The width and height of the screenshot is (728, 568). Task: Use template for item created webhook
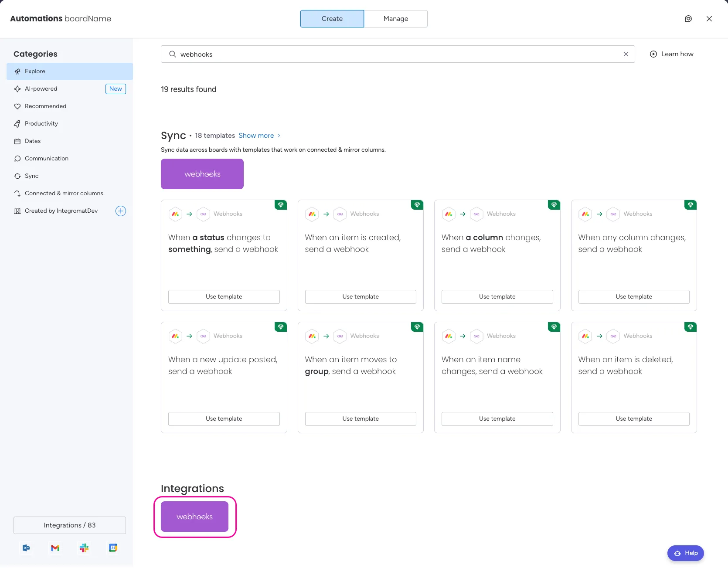(361, 297)
